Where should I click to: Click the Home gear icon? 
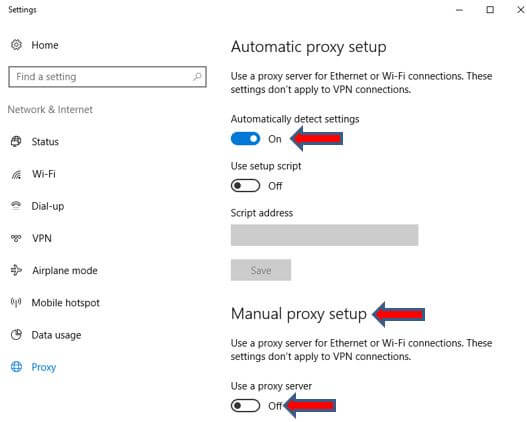[16, 45]
